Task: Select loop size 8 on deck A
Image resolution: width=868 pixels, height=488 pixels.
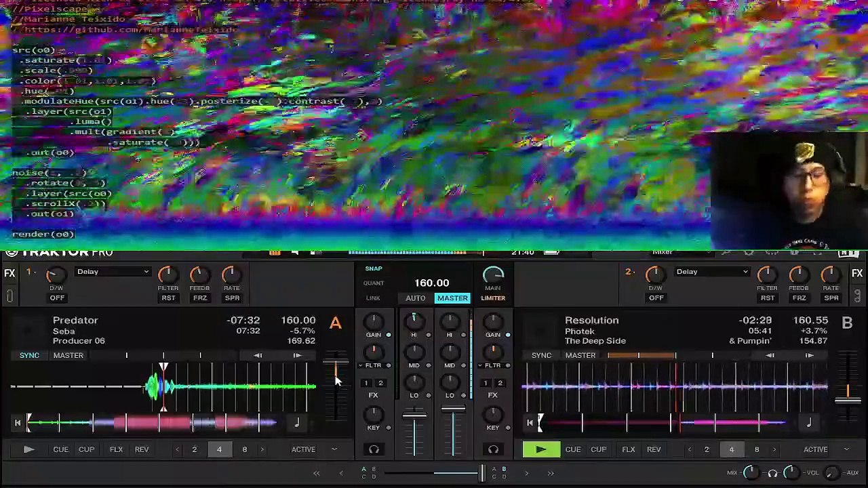Action: [245, 449]
